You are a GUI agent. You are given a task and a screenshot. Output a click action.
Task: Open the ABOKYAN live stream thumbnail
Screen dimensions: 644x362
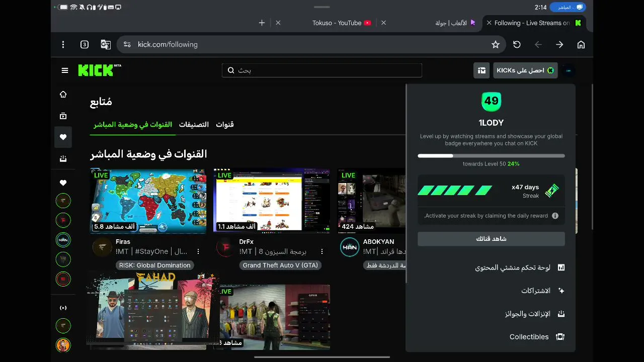[372, 201]
